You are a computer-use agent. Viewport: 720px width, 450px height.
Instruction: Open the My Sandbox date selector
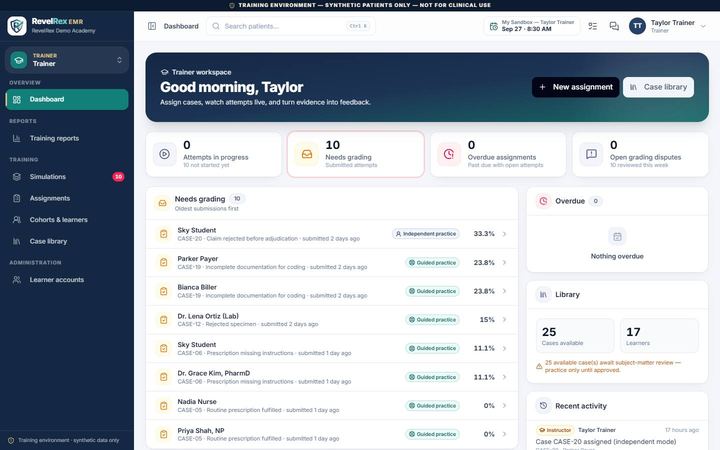click(x=532, y=26)
